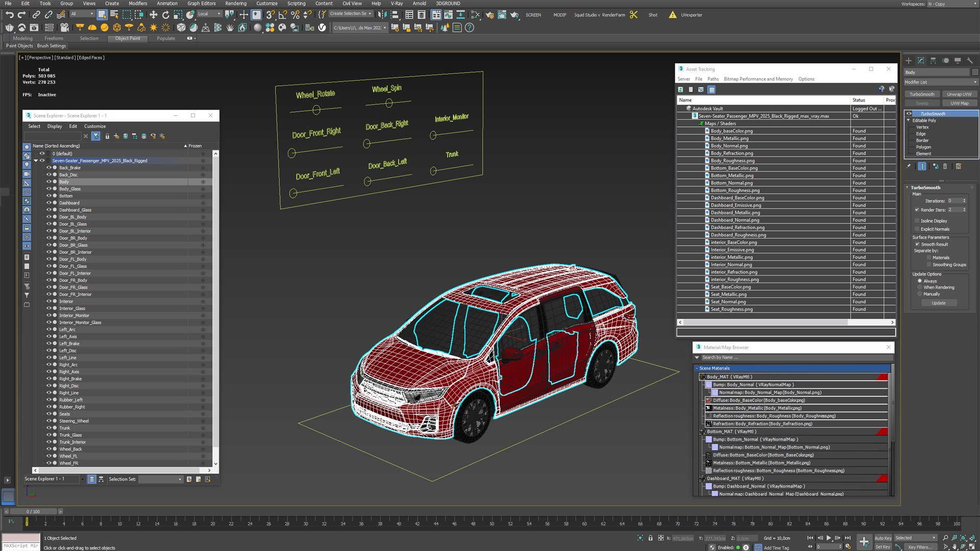
Task: Open the Hierarchy tab icon in Command Panel
Action: [933, 61]
